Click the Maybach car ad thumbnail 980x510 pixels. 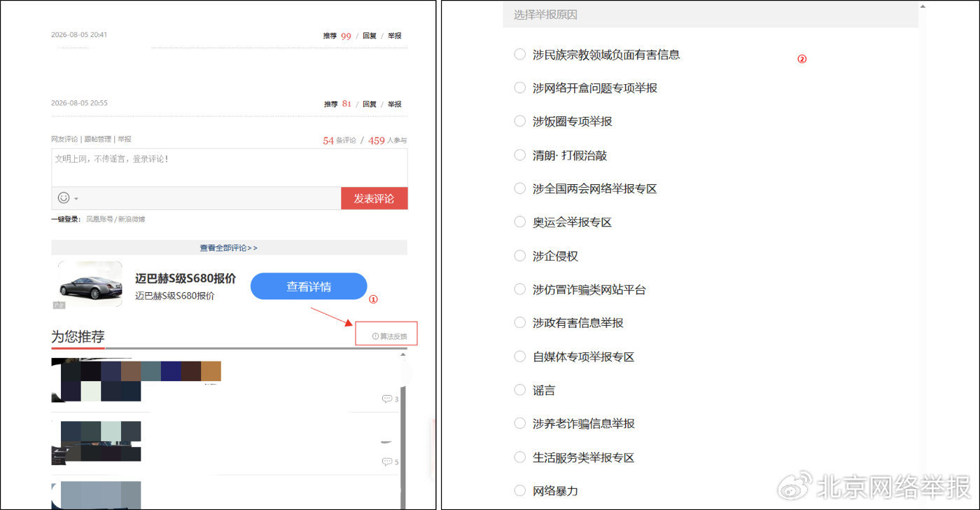click(90, 284)
